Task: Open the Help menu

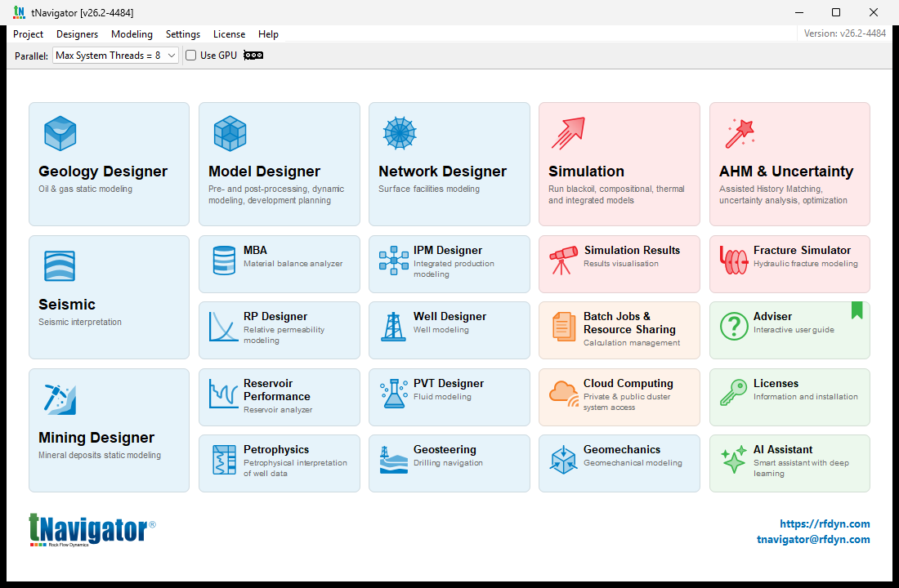Action: tap(268, 33)
